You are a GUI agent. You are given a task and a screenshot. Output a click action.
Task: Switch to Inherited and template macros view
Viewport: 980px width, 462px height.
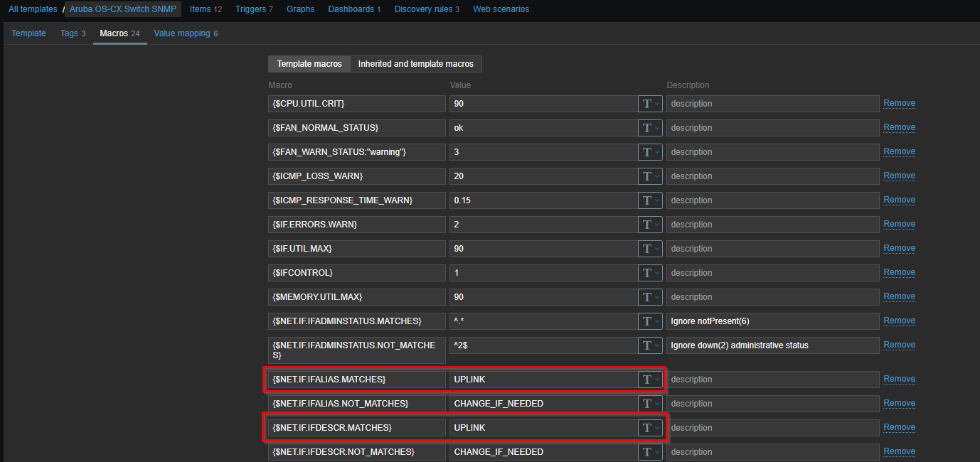click(416, 64)
